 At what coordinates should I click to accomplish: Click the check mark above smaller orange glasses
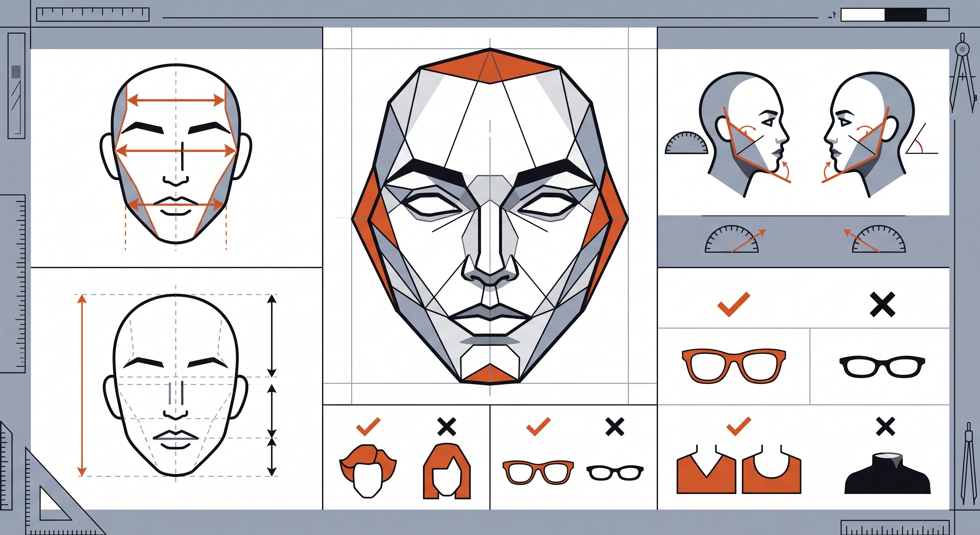click(x=538, y=426)
